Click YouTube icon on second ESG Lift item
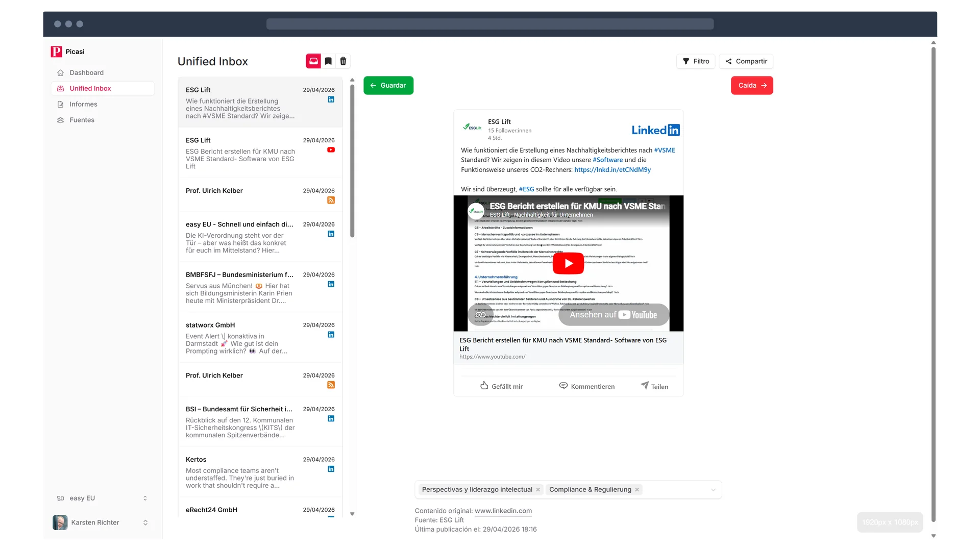This screenshot has width=980, height=551. [331, 150]
